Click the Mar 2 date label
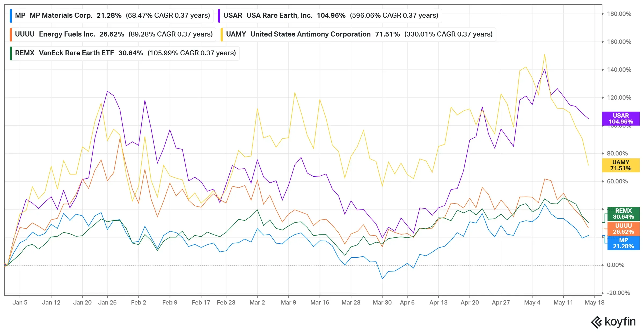 pyautogui.click(x=257, y=303)
